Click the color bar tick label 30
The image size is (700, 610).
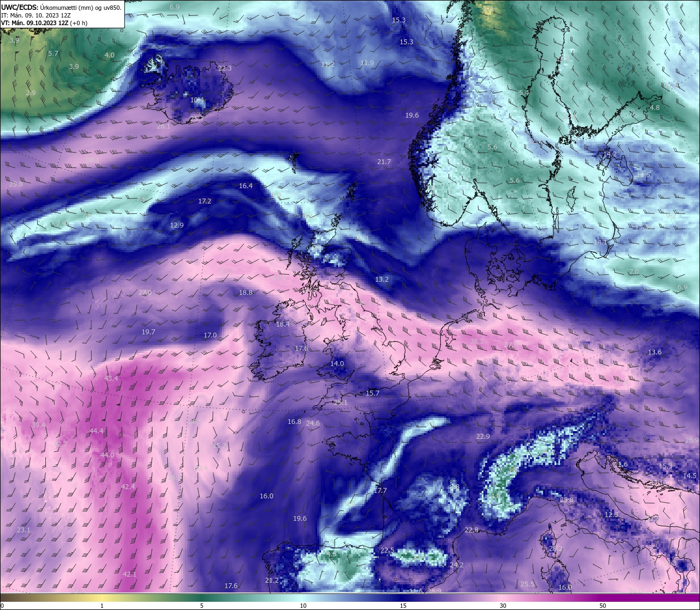click(x=503, y=606)
